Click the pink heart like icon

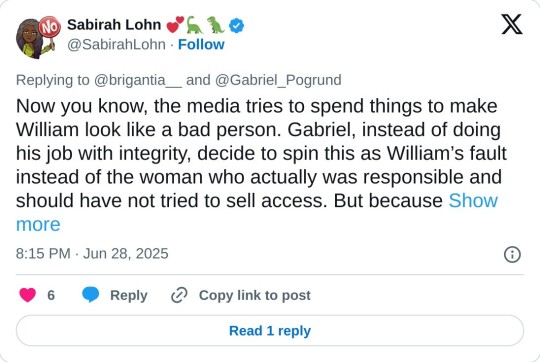click(x=28, y=295)
